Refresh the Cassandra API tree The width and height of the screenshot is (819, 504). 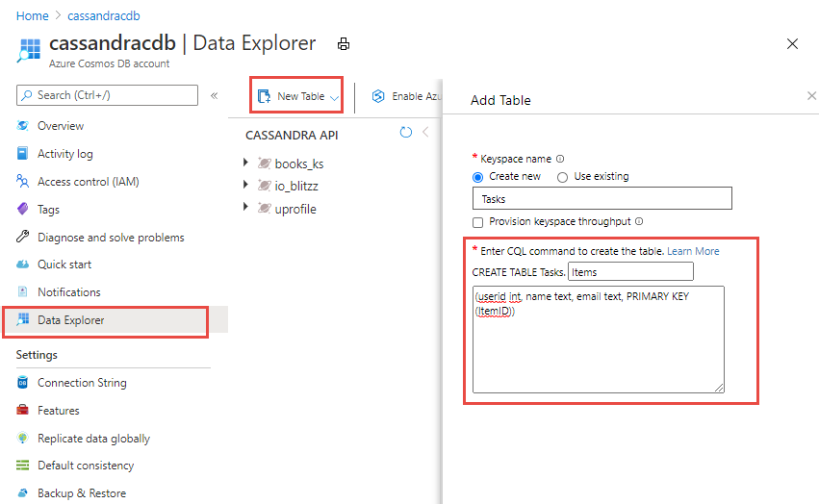coord(405,133)
